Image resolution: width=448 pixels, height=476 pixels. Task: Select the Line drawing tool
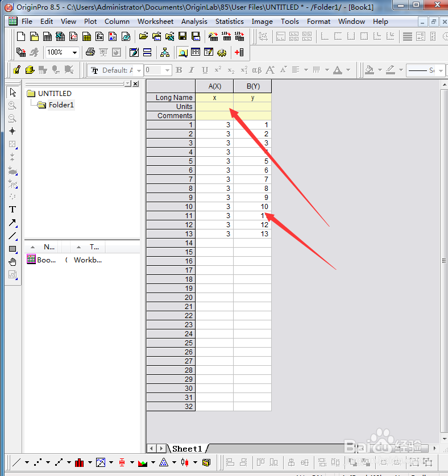(x=13, y=236)
